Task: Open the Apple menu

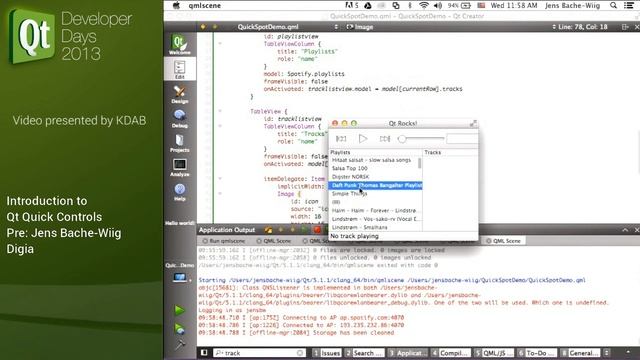Action: pyautogui.click(x=176, y=5)
